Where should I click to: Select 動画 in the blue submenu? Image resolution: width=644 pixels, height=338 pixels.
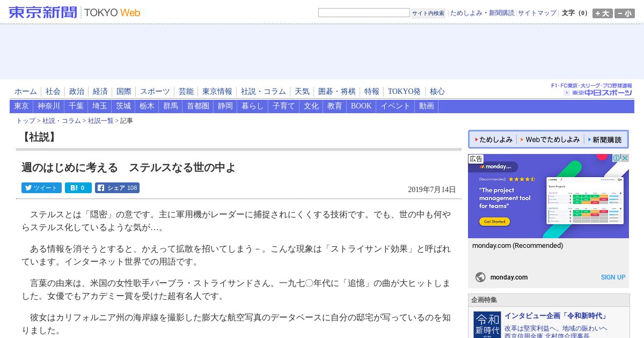click(427, 106)
